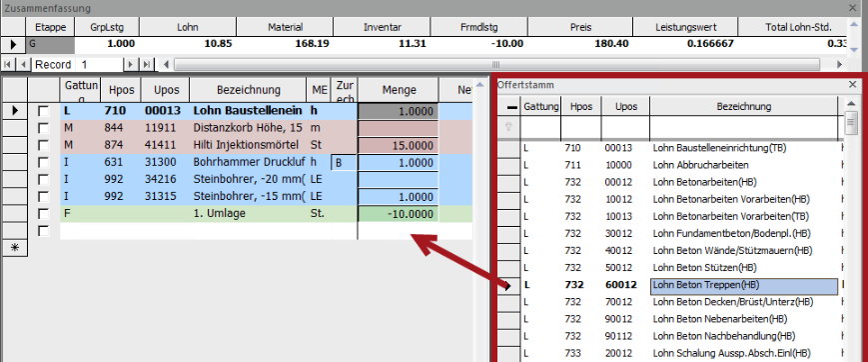
Task: Click the Leistungswert column header
Action: pos(685,27)
